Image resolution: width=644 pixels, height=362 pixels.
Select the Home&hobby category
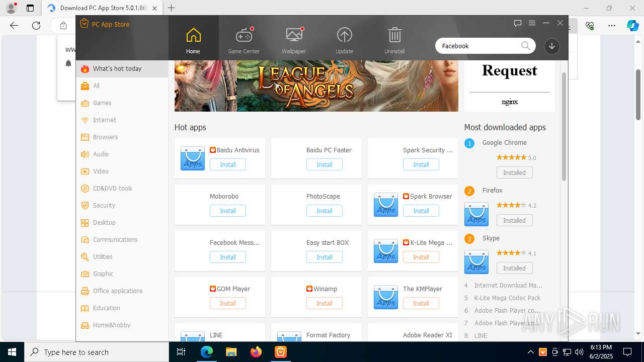[122, 325]
